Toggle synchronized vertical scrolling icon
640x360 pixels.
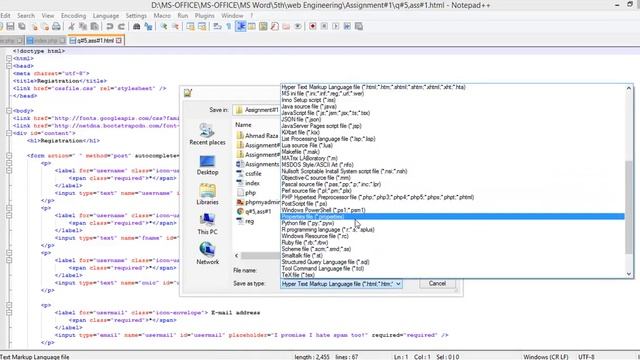click(x=191, y=27)
